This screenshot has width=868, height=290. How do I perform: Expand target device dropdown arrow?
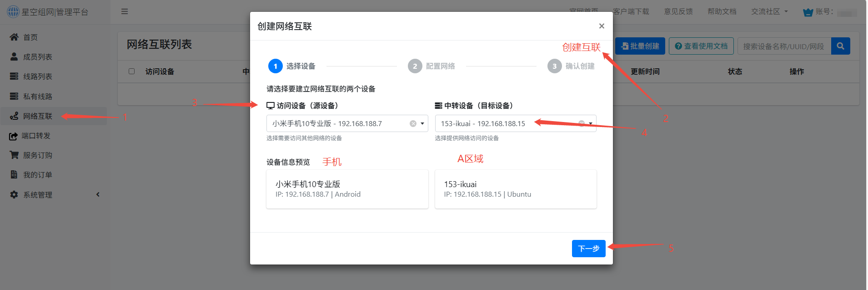click(x=591, y=123)
